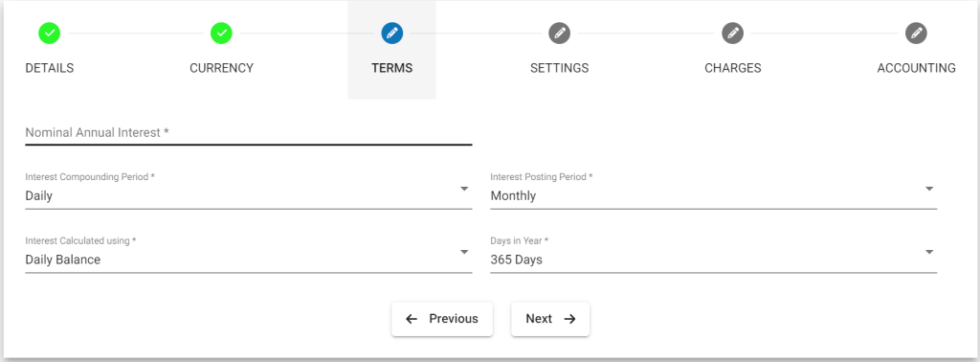Switch to the SETTINGS step label
This screenshot has width=980, height=362.
pos(559,68)
